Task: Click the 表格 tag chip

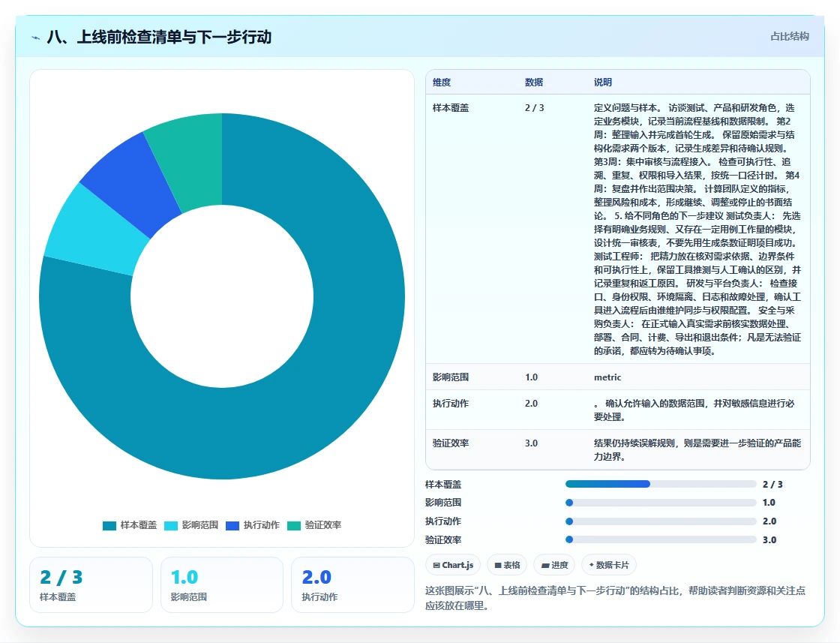Action: pyautogui.click(x=507, y=565)
